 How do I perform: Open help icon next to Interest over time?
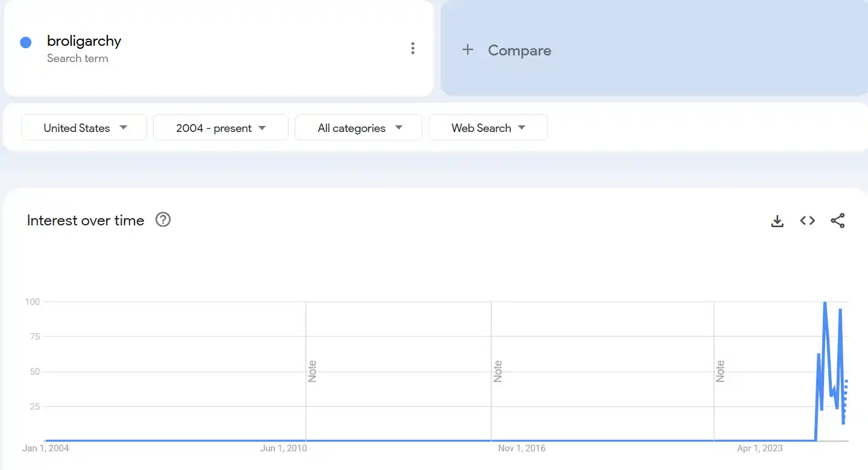pyautogui.click(x=163, y=220)
